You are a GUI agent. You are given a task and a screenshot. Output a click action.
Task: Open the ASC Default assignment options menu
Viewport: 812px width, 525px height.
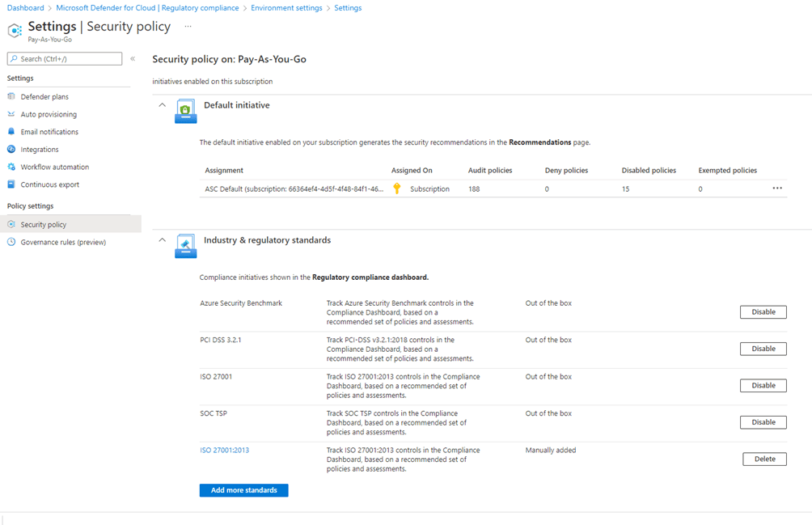click(777, 188)
